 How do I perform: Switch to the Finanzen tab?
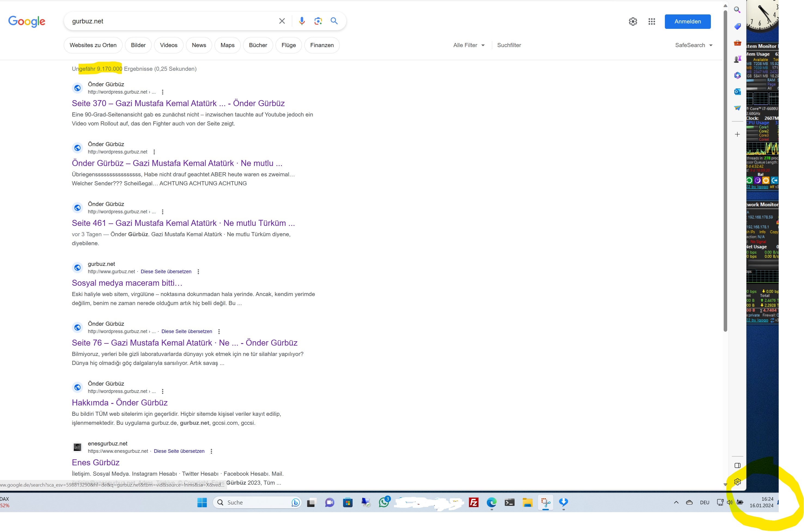(322, 45)
